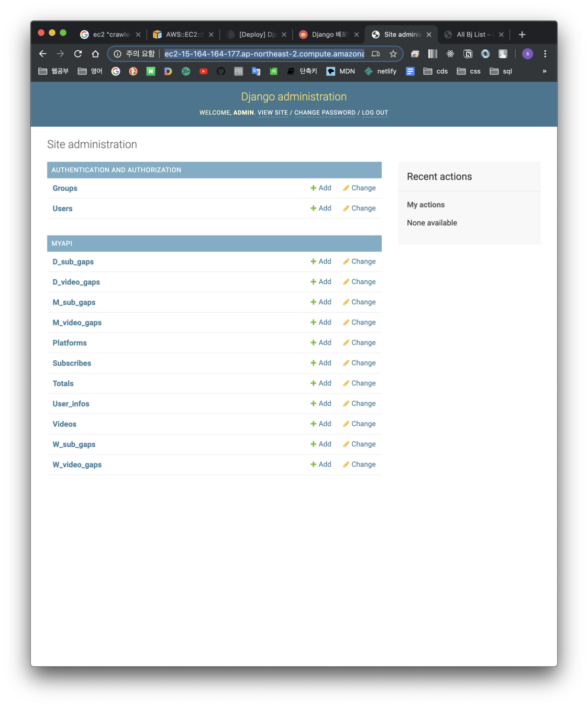Open the React DevTools extension icon
The width and height of the screenshot is (588, 707).
coord(450,54)
